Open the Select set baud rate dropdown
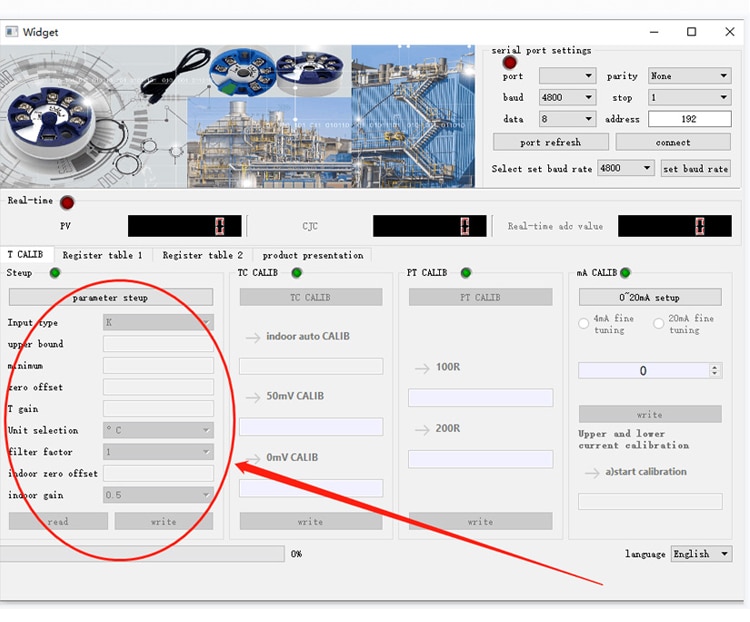 (x=625, y=169)
